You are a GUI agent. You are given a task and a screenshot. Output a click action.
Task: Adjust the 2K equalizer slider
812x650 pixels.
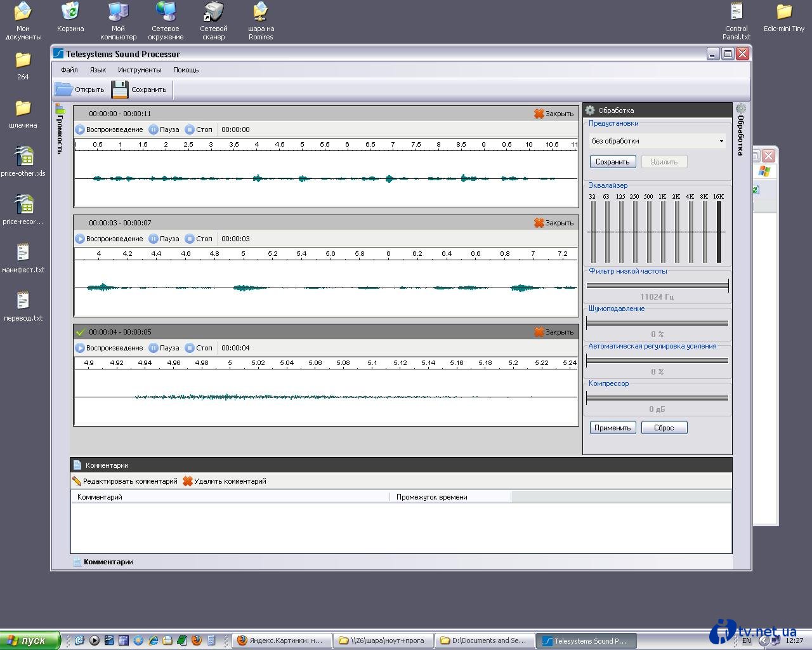[x=677, y=232]
